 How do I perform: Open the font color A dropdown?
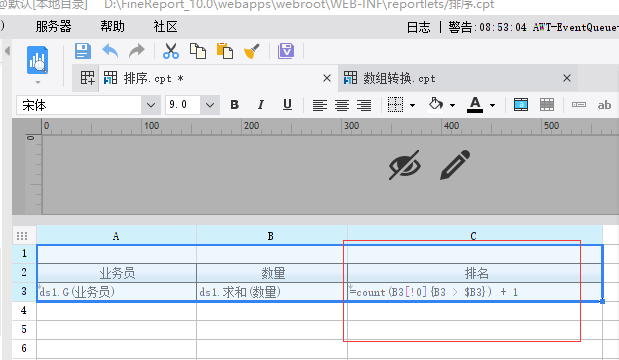(x=492, y=105)
